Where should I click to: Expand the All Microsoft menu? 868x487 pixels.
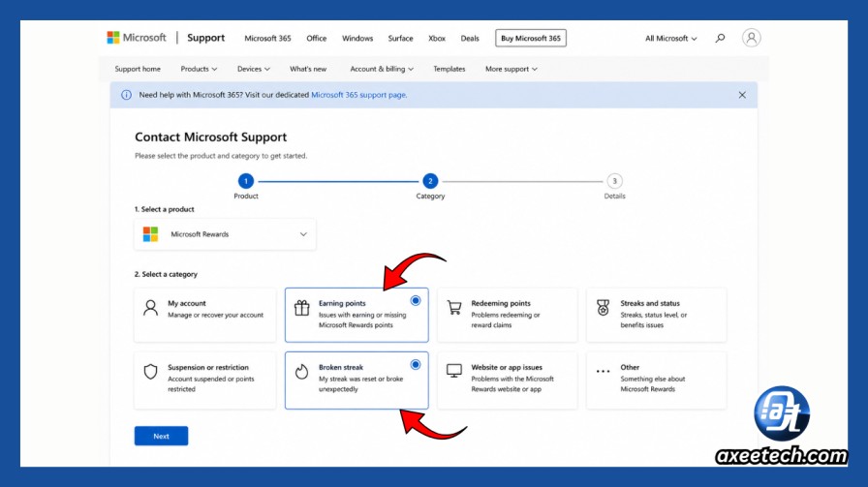point(670,38)
